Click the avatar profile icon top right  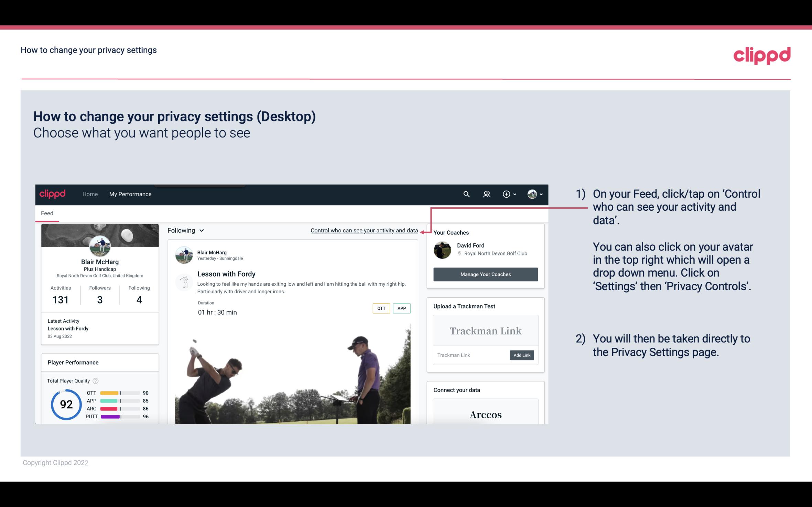point(532,194)
